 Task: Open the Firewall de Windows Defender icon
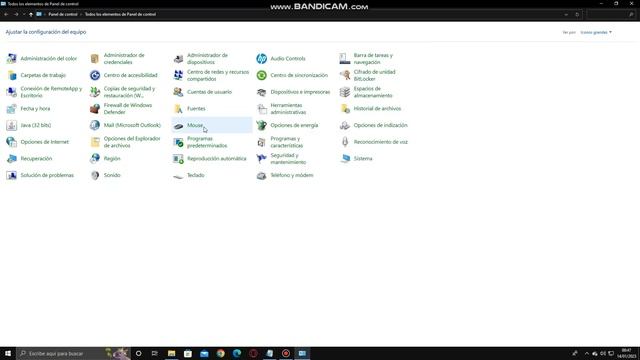click(x=95, y=109)
